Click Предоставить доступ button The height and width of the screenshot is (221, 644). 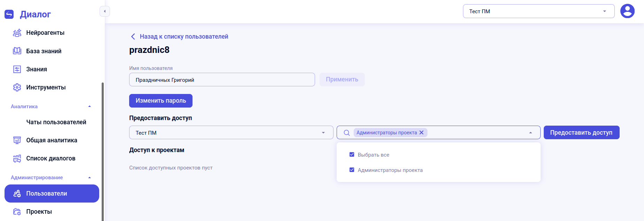click(581, 133)
